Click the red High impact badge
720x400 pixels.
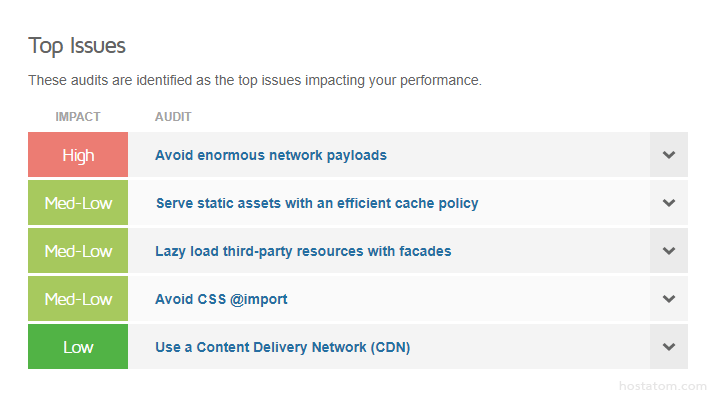(x=78, y=155)
